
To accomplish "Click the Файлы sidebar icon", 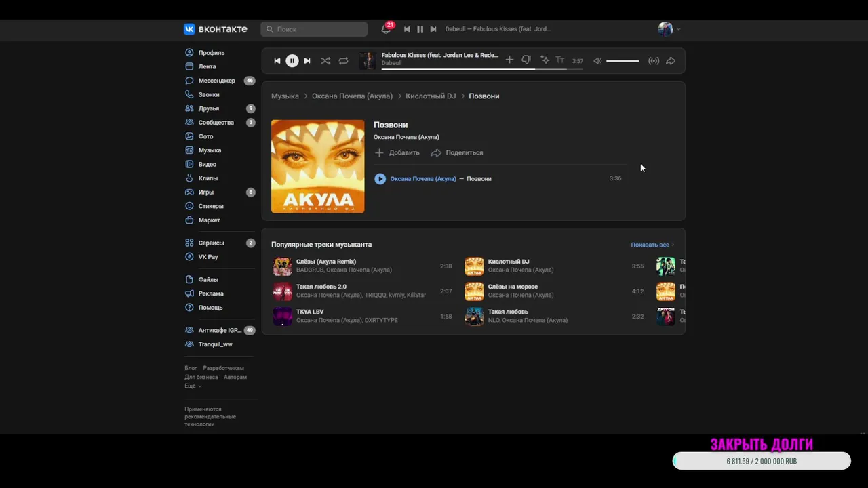I will (190, 280).
